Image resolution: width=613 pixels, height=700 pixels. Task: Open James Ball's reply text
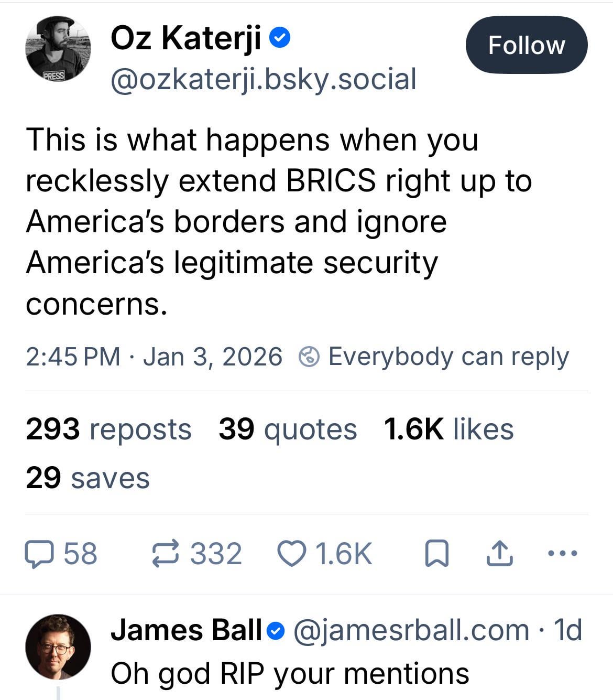(290, 673)
